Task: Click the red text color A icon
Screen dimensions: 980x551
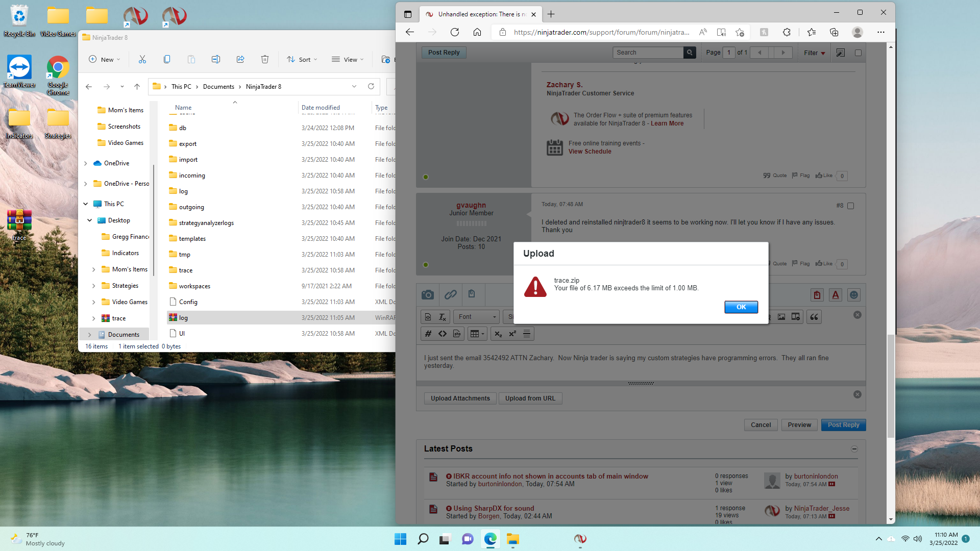Action: (x=836, y=295)
